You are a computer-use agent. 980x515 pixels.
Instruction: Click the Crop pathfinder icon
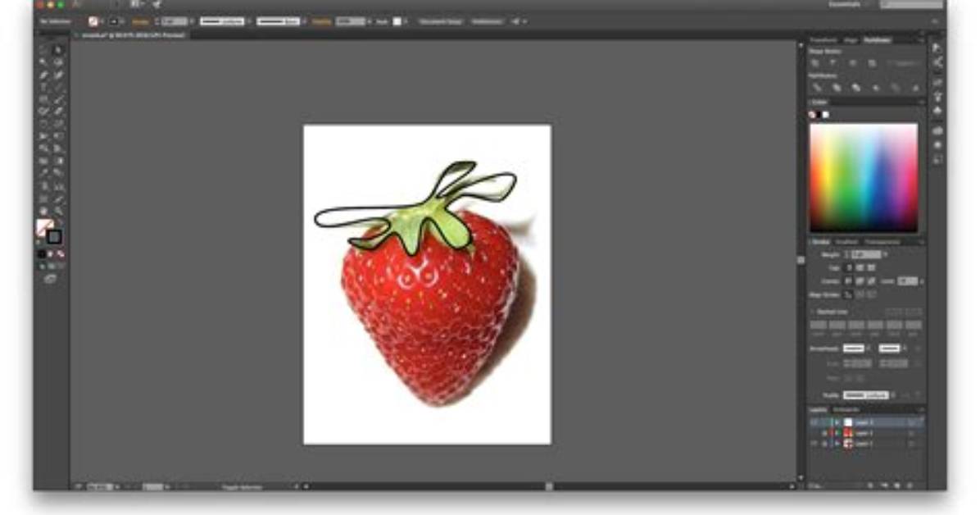[876, 89]
